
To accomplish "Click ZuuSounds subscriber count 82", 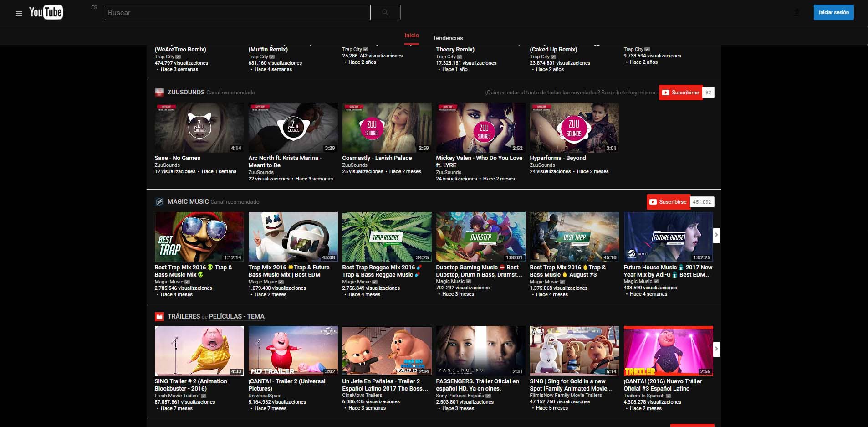I will 708,93.
